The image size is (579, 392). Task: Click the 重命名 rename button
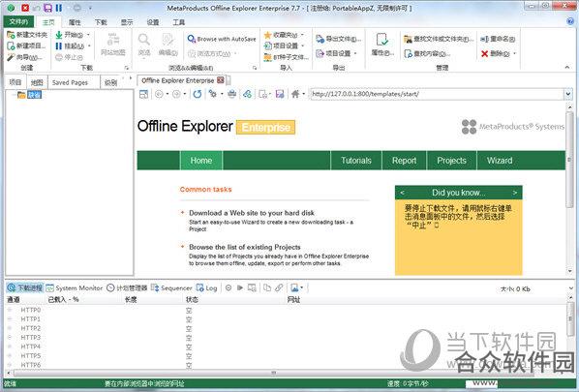tap(498, 39)
